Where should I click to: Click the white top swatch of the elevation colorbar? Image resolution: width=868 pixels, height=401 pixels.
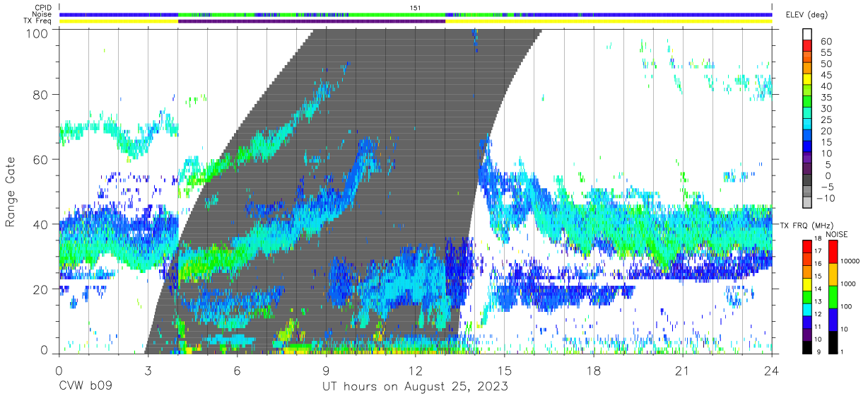[807, 35]
